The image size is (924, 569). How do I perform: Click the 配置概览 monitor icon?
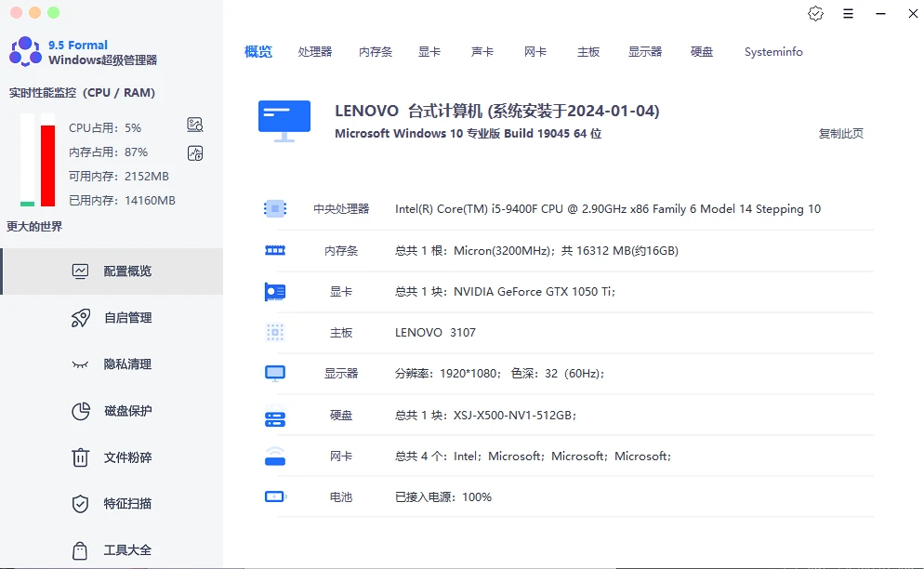point(80,271)
